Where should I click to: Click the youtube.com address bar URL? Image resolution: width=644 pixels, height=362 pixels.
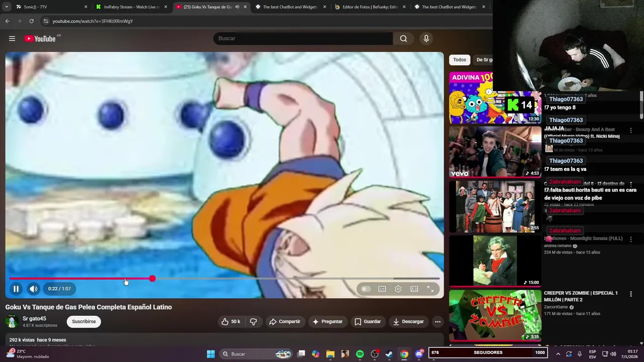[x=93, y=21]
